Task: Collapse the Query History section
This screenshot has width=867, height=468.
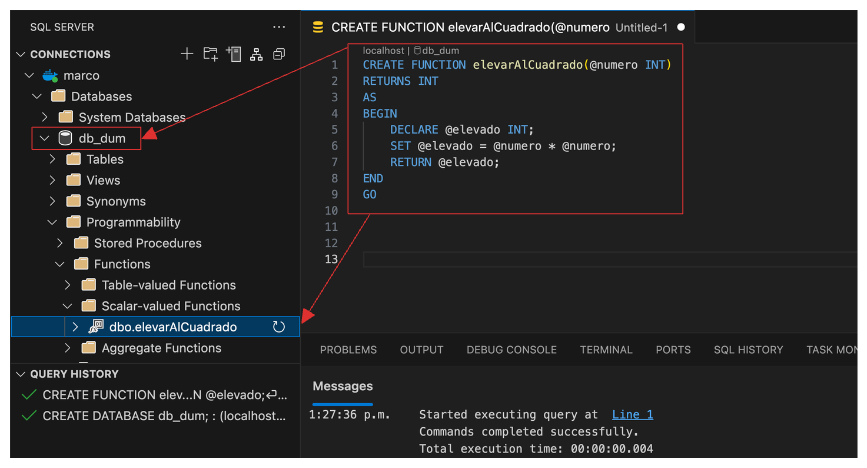Action: 21,374
